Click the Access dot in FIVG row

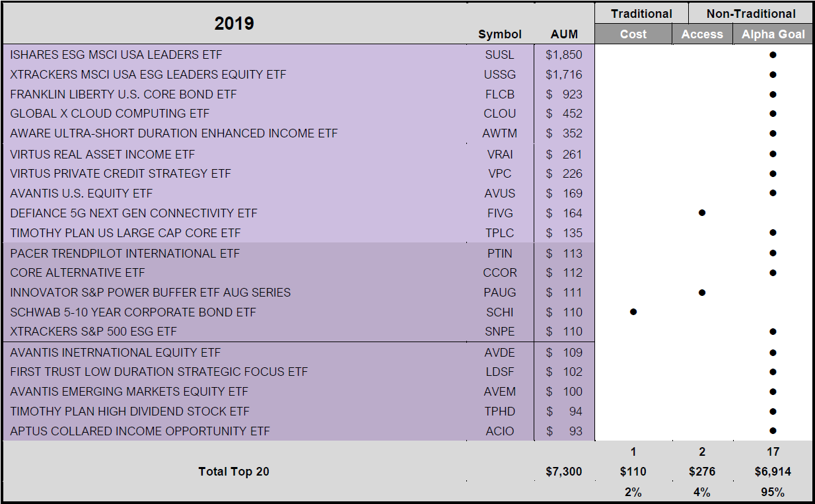click(x=702, y=213)
